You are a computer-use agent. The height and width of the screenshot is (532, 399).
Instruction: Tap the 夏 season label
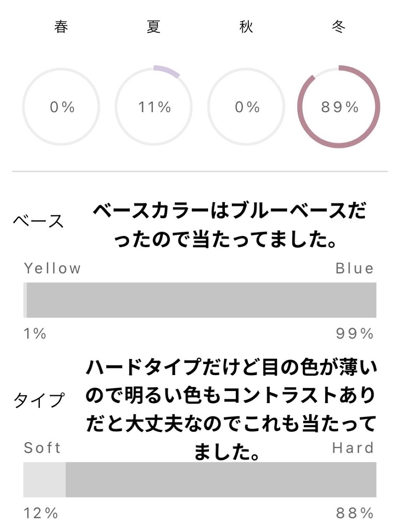(154, 27)
